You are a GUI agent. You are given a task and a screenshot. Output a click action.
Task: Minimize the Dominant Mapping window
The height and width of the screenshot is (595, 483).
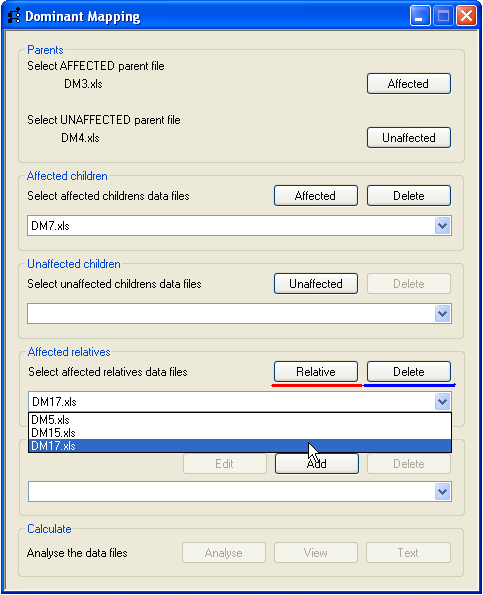[420, 16]
